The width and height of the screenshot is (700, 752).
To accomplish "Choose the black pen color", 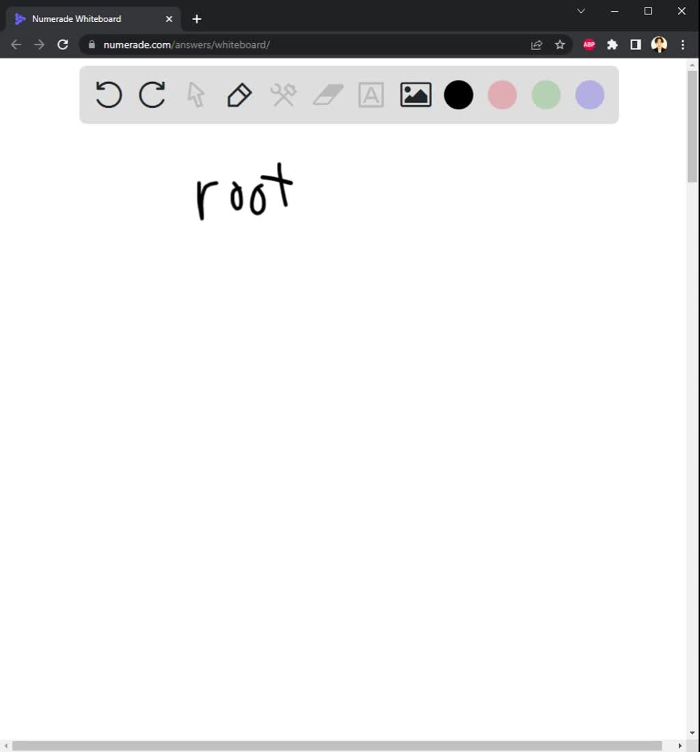I will coord(459,94).
